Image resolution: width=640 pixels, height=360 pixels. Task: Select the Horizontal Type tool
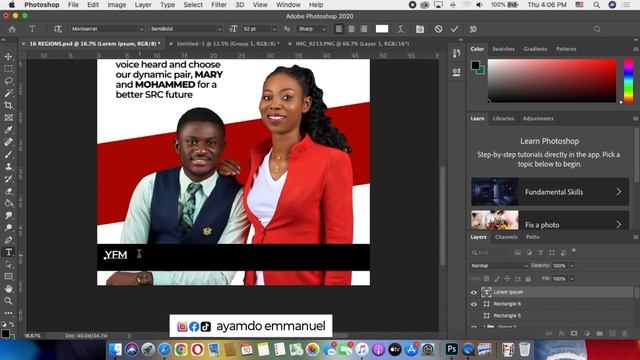click(8, 252)
